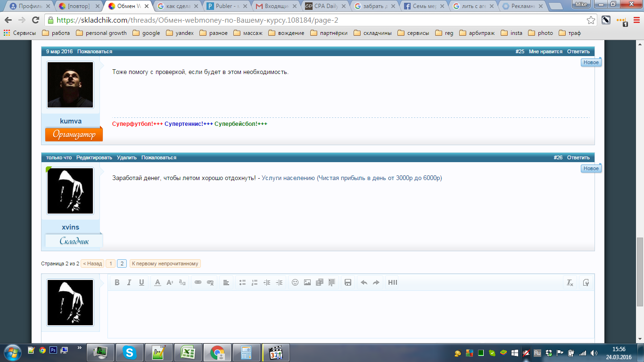Switch to the Publer tab

pyautogui.click(x=228, y=6)
